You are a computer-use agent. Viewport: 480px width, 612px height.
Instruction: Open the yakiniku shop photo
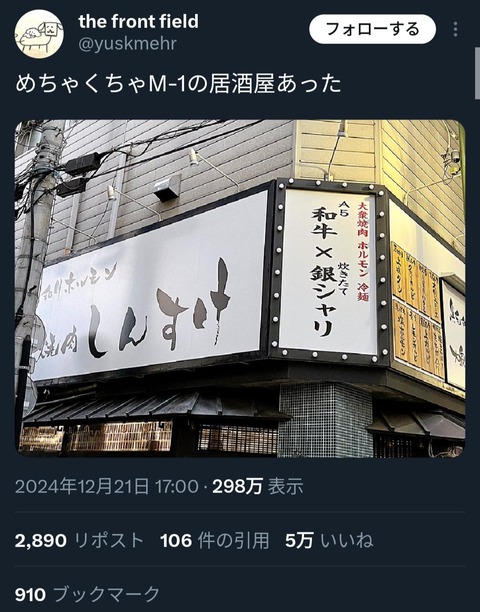point(240,288)
